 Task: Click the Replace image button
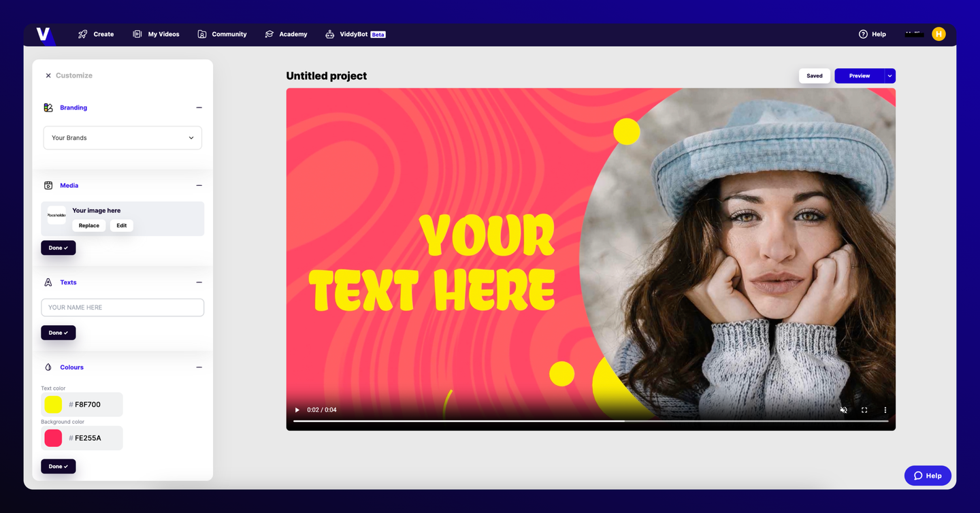point(89,226)
